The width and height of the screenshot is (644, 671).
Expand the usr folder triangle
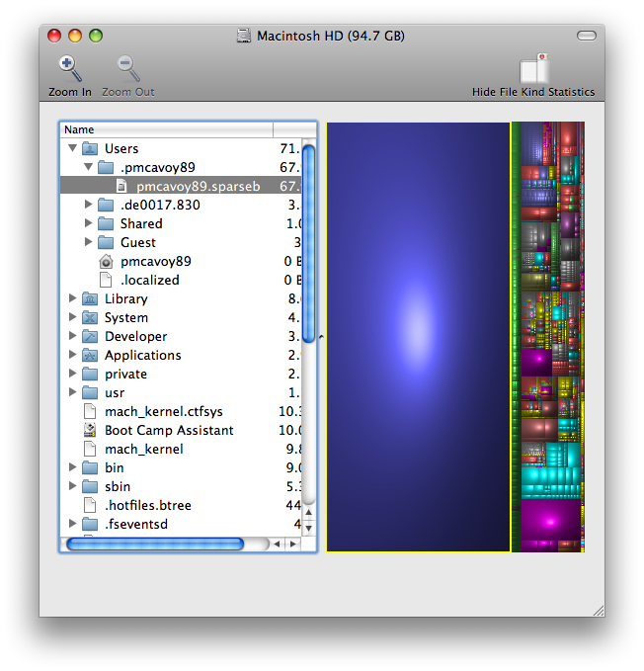pos(73,392)
